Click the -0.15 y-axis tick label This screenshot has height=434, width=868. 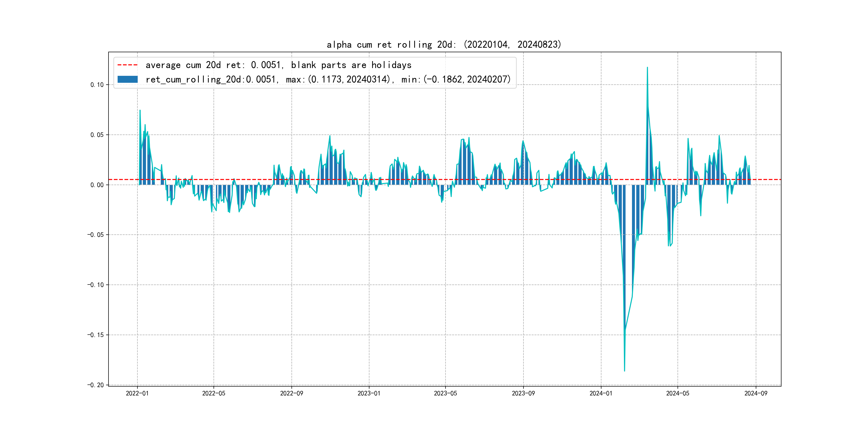[95, 335]
